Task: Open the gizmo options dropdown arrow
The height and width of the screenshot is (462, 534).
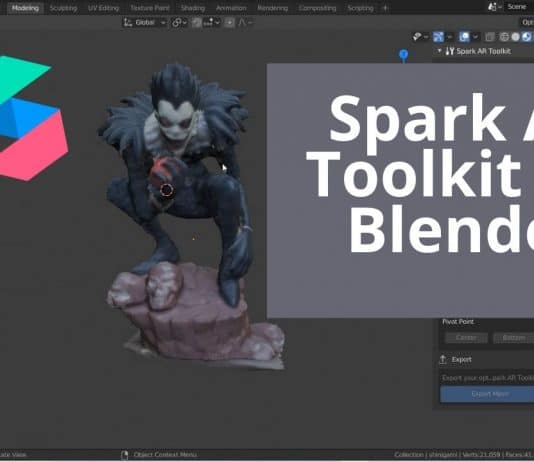Action: click(x=450, y=37)
